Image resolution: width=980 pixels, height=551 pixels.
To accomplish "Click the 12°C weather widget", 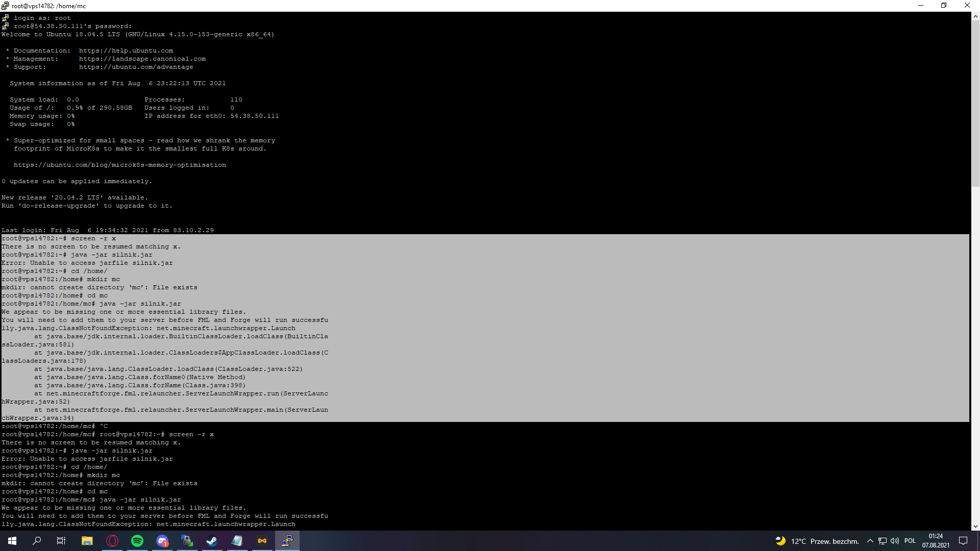I will [817, 541].
